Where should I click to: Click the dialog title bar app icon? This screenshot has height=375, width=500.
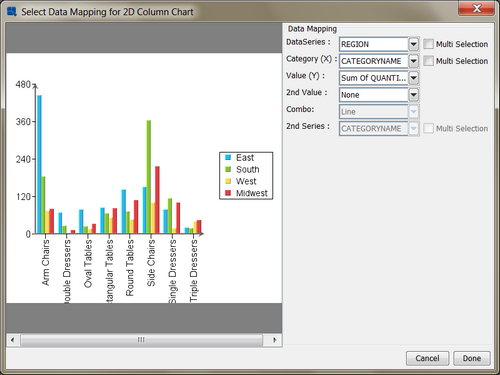coord(12,12)
